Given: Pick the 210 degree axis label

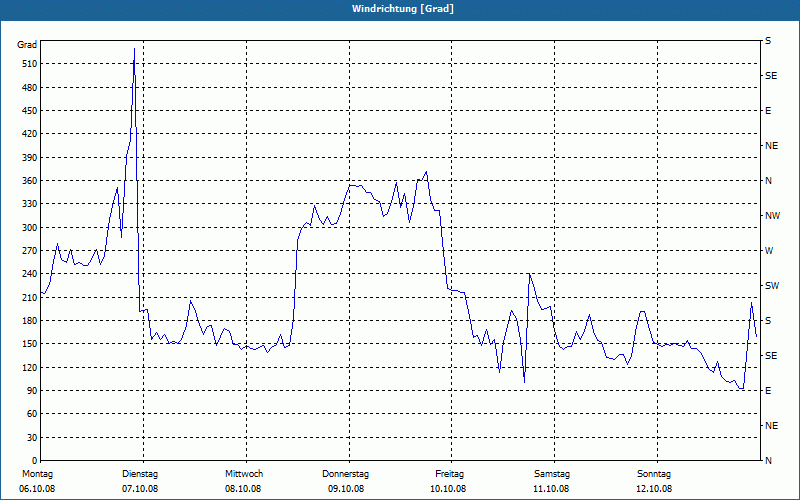Looking at the screenshot, I should [30, 297].
